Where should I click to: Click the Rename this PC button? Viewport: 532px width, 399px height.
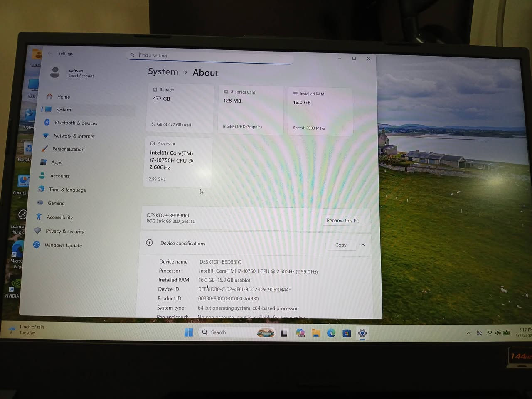tap(342, 221)
